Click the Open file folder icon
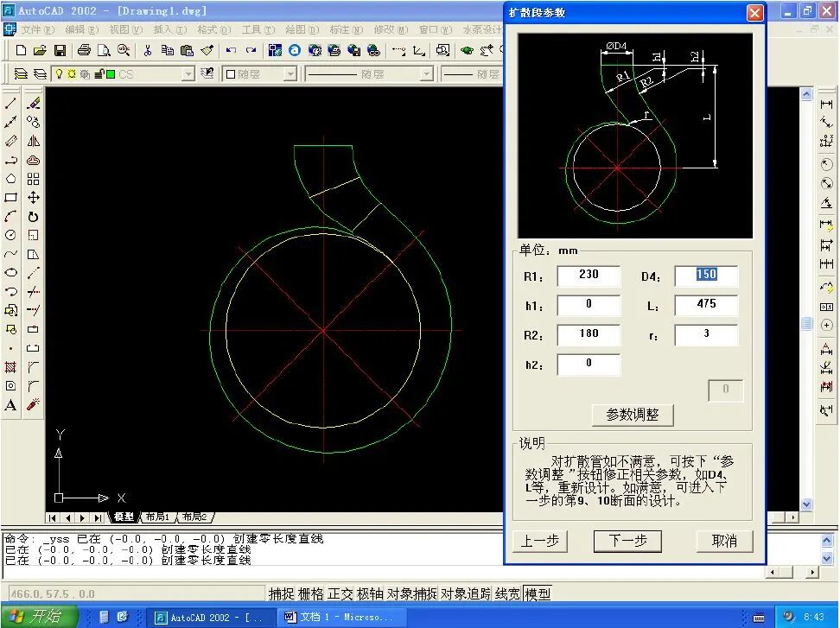Screen dimensions: 840x628 point(40,50)
